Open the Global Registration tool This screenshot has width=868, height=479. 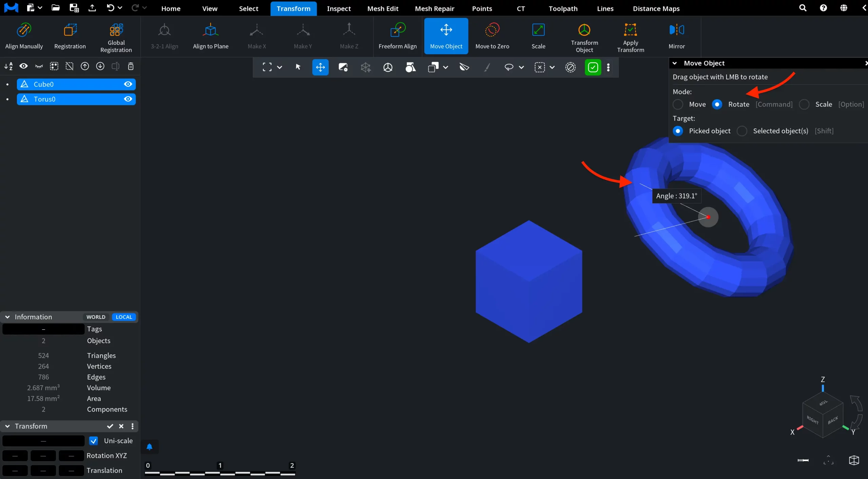(x=116, y=36)
